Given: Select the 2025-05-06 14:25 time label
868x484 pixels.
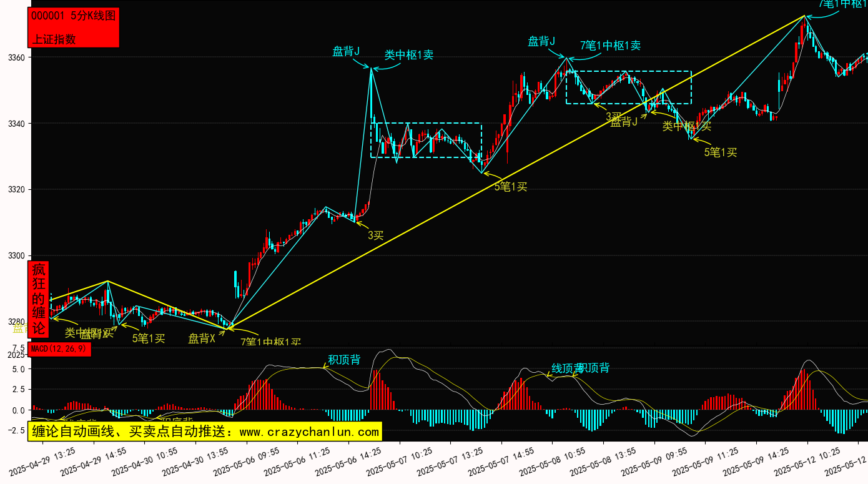Looking at the screenshot, I should pos(349,461).
